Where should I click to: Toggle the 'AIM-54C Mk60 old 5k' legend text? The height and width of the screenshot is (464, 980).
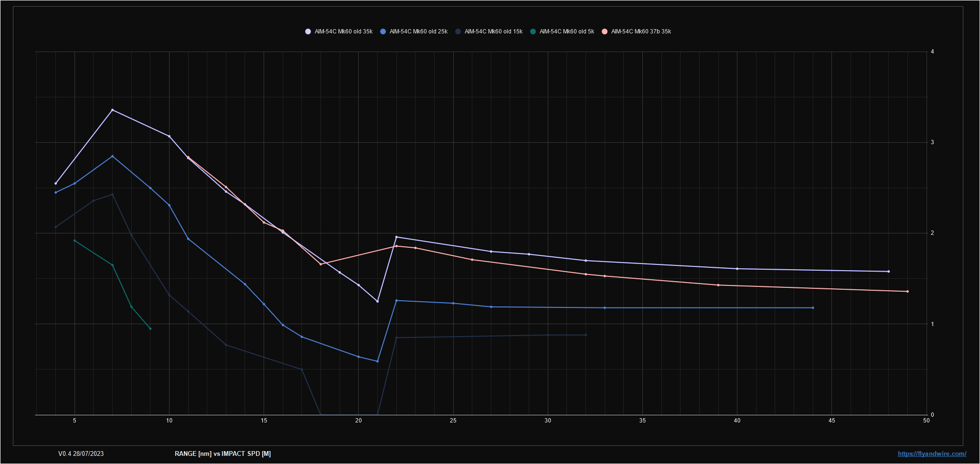[x=566, y=32]
